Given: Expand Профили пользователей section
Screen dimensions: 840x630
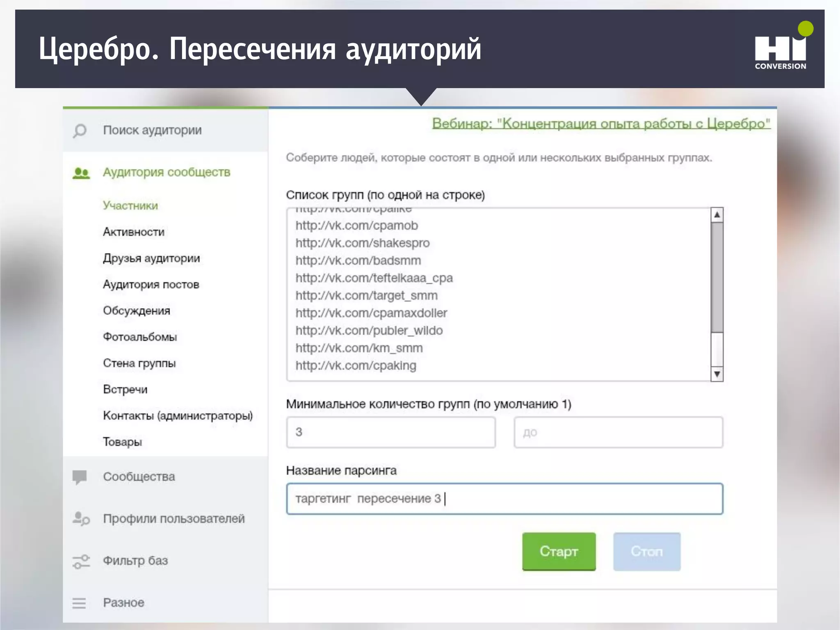Looking at the screenshot, I should point(174,518).
